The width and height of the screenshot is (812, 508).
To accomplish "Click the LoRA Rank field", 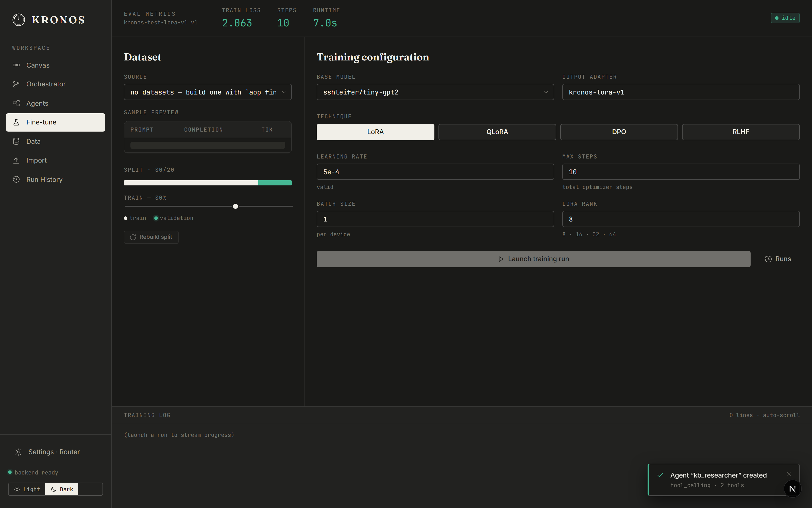I will pos(681,219).
